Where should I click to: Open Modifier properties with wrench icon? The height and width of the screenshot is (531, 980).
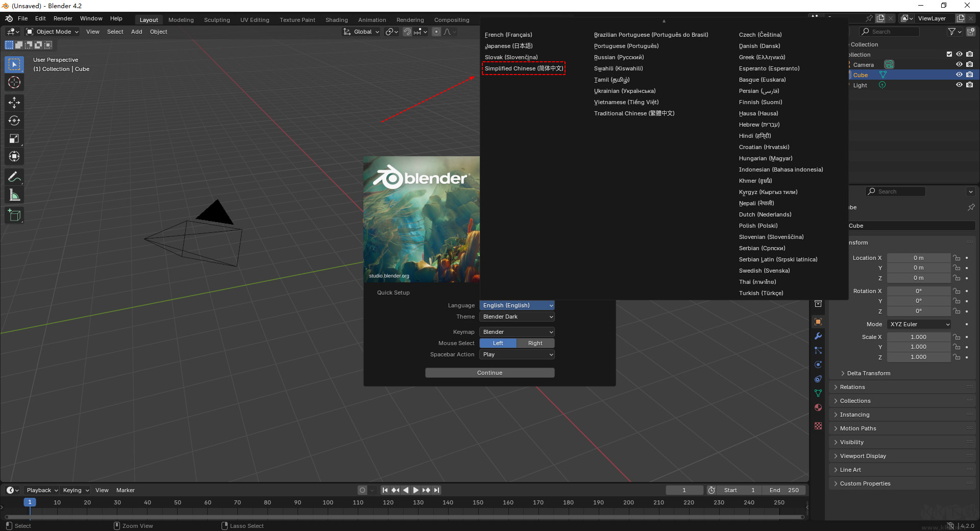pos(818,336)
